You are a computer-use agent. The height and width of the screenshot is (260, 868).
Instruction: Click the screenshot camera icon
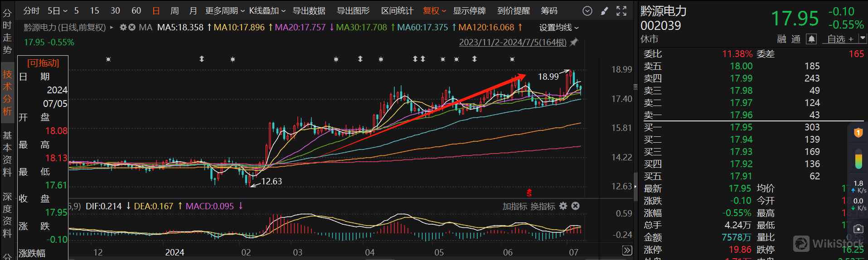click(x=858, y=229)
